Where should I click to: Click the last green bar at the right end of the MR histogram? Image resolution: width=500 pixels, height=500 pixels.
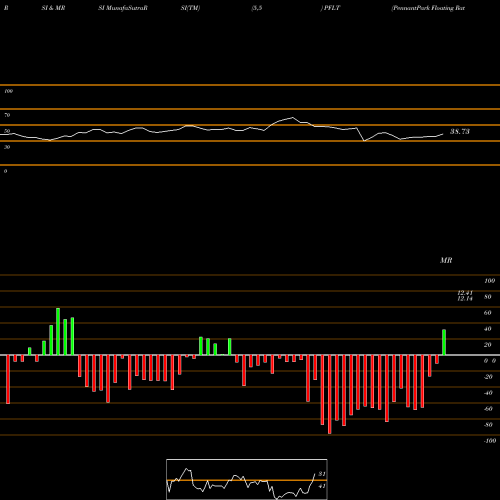(x=444, y=342)
